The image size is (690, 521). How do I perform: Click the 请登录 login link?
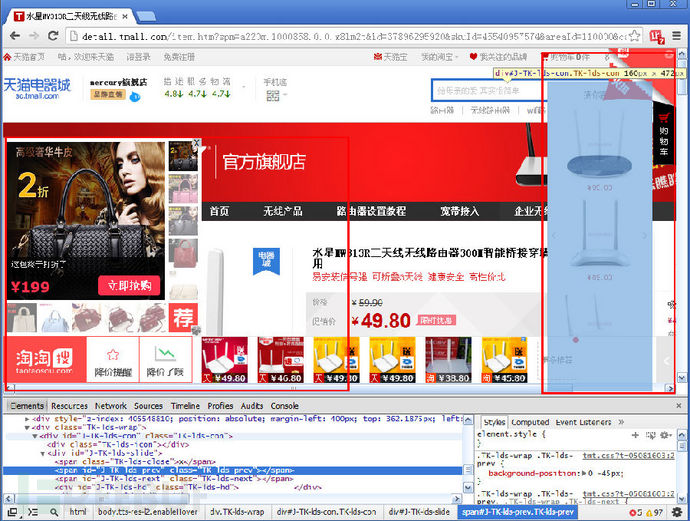click(x=138, y=57)
